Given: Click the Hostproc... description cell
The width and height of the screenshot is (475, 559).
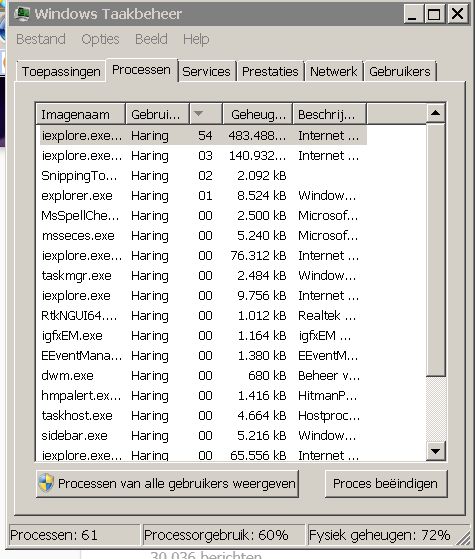Looking at the screenshot, I should (329, 416).
